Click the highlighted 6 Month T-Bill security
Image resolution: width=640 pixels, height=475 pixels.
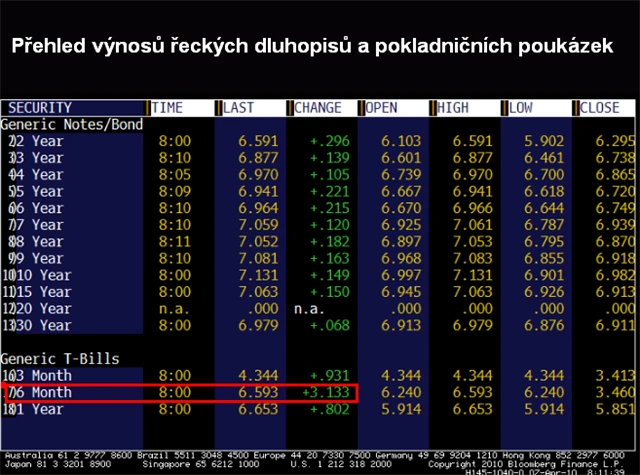[44, 392]
